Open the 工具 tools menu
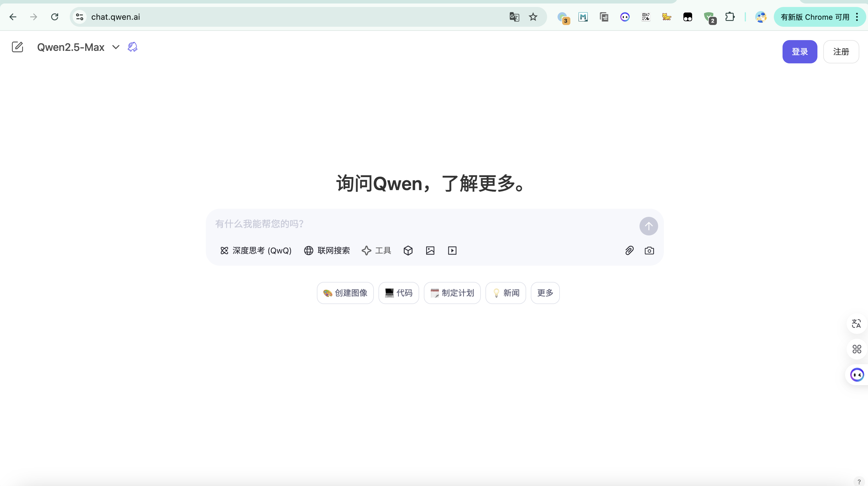The height and width of the screenshot is (486, 868). click(376, 251)
